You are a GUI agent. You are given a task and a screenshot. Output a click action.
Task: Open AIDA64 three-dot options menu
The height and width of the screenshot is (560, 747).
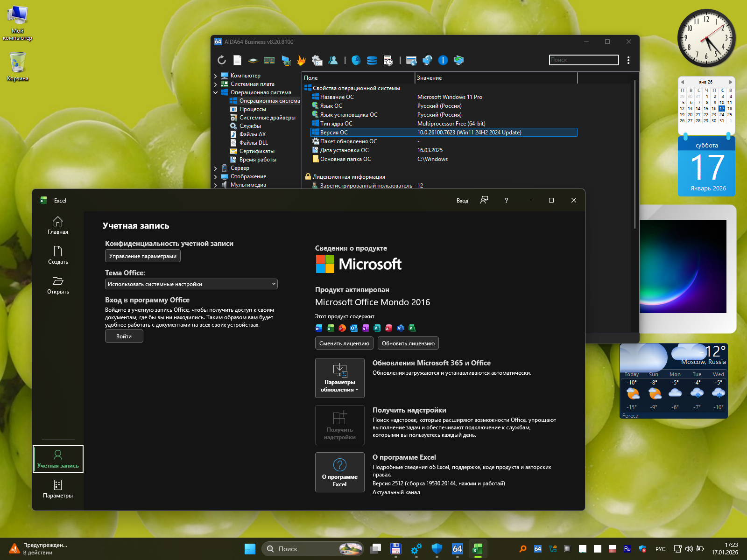(628, 60)
